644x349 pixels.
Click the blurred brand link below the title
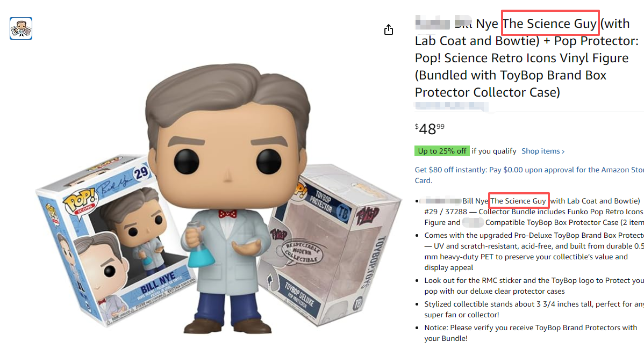coord(451,106)
